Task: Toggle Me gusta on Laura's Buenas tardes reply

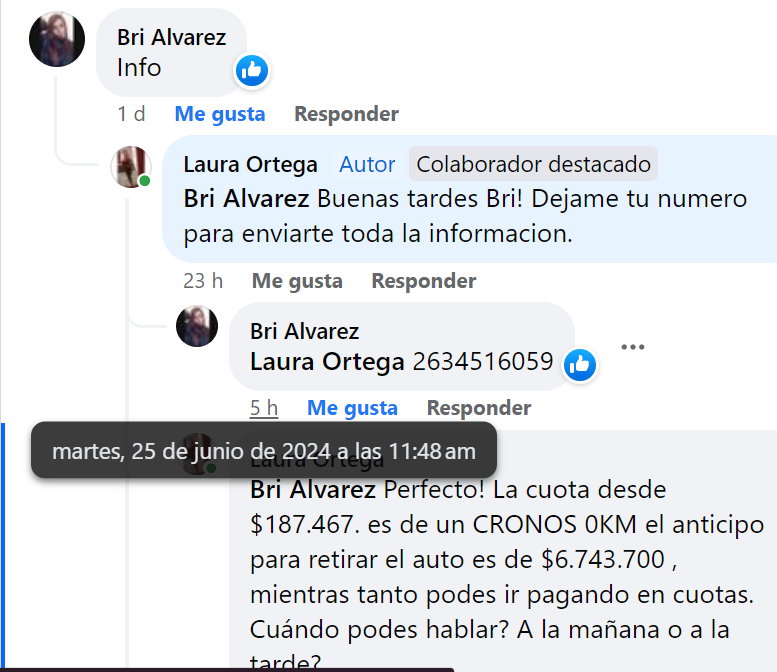Action: pyautogui.click(x=297, y=281)
